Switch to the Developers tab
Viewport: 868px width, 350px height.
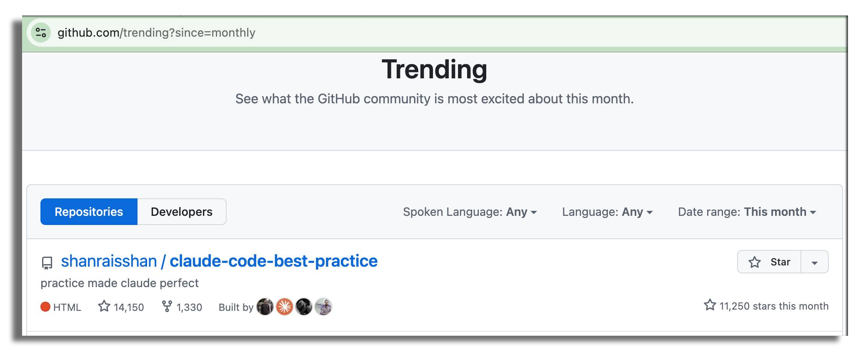coord(181,212)
